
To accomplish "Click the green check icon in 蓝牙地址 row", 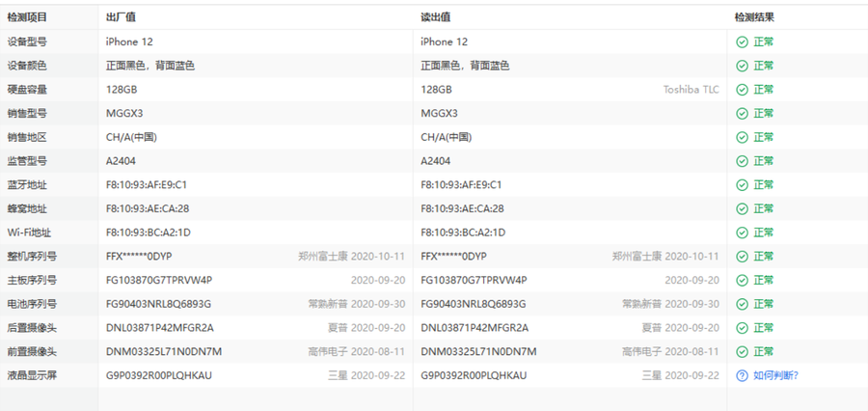I will pos(742,184).
